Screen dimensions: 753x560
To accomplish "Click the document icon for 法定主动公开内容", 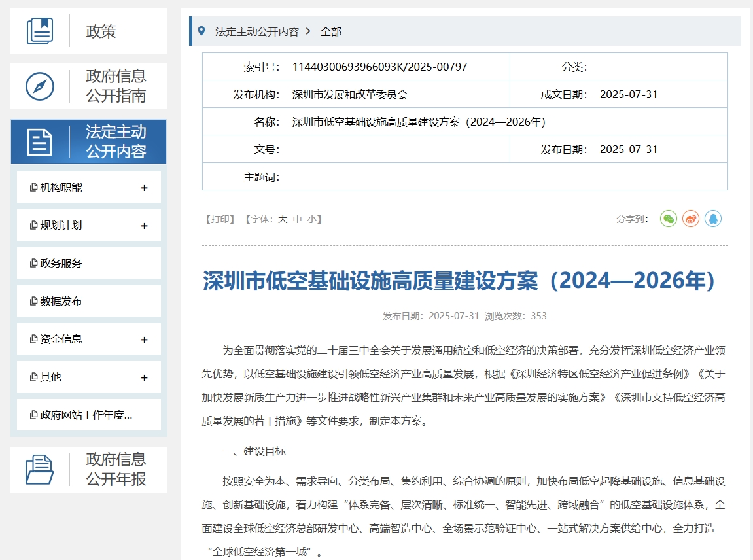I will [x=40, y=142].
